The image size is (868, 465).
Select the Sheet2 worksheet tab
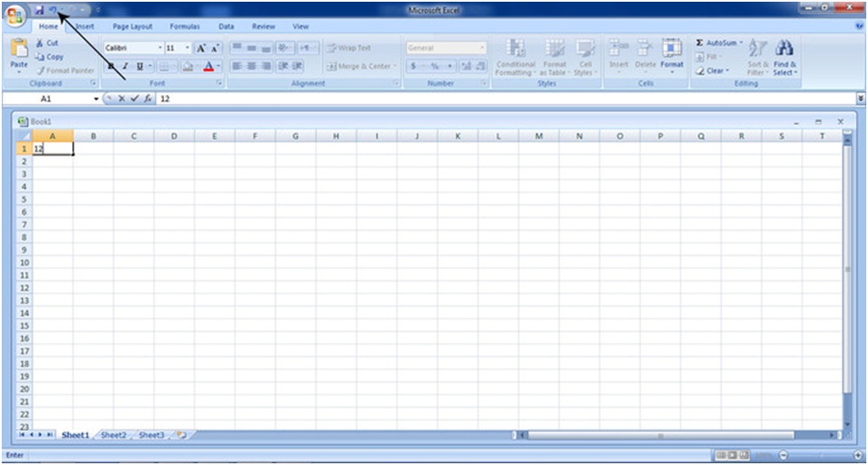pos(113,435)
